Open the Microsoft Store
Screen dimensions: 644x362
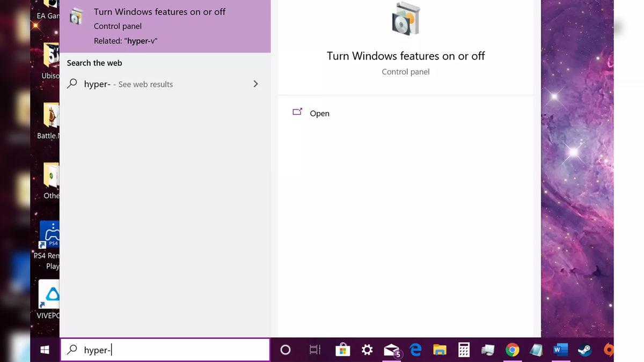pos(342,350)
